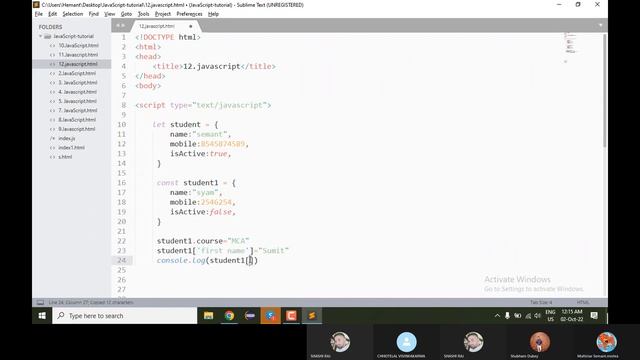Viewport: 640px width, 360px height.
Task: Open 2.JavaScript.html in the sidebar
Action: coord(77,73)
